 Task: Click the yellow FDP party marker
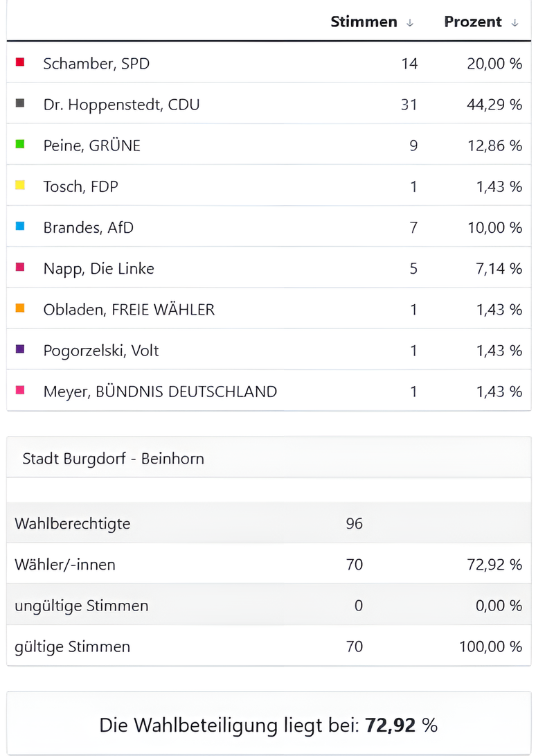(x=19, y=186)
